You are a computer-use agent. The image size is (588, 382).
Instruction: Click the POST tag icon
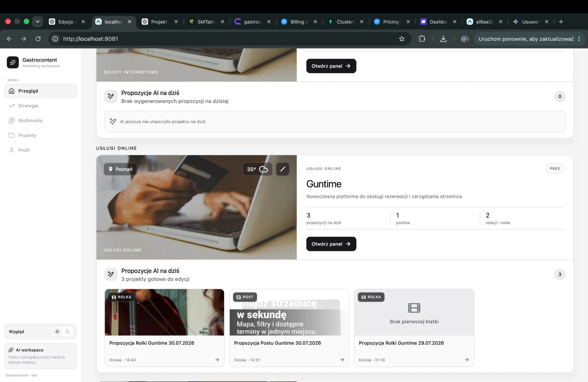pyautogui.click(x=239, y=297)
